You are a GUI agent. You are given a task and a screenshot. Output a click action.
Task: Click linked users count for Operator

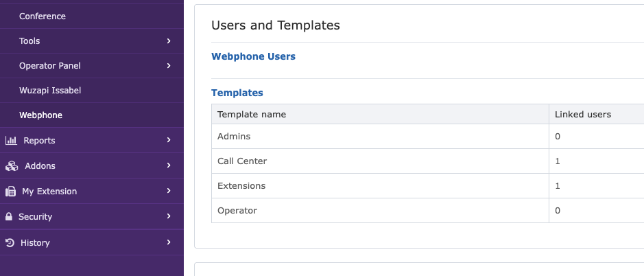[x=558, y=211]
